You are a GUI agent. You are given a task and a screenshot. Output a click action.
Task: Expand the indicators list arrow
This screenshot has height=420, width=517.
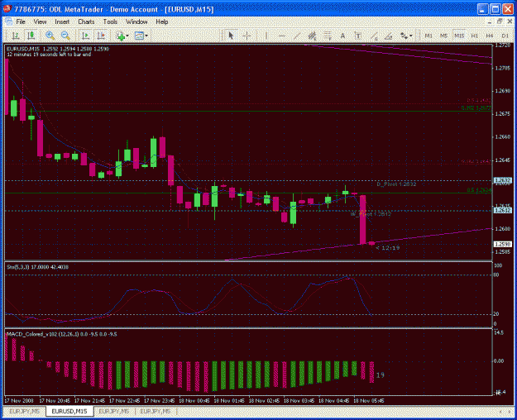pyautogui.click(x=127, y=36)
